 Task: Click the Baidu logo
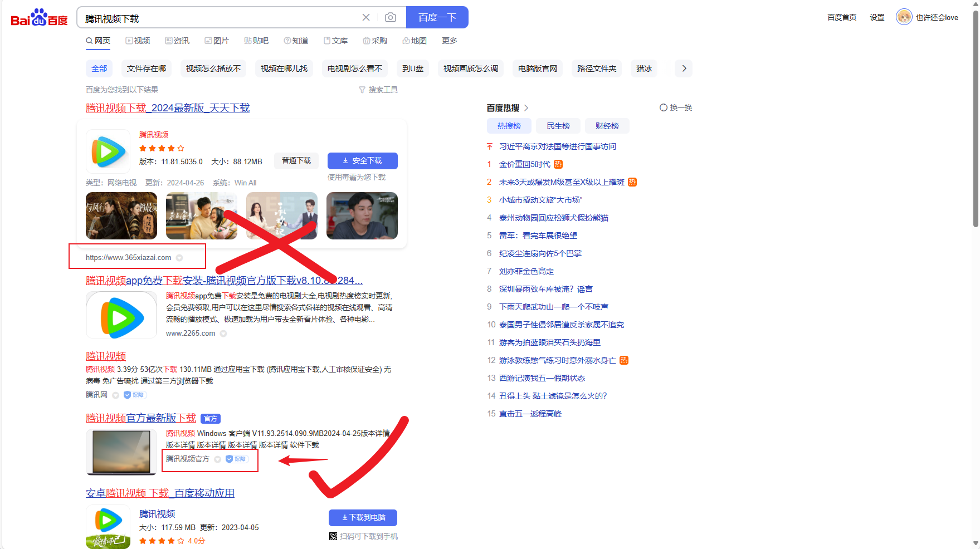pyautogui.click(x=39, y=18)
